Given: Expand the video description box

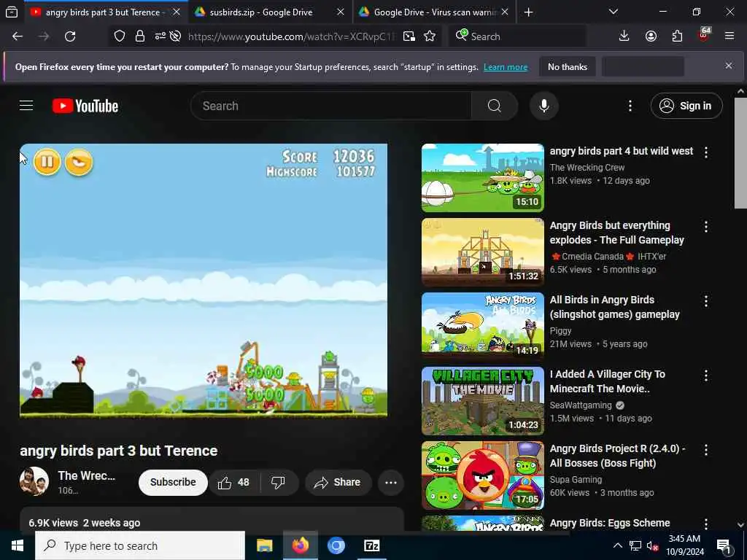Looking at the screenshot, I should pos(212,519).
